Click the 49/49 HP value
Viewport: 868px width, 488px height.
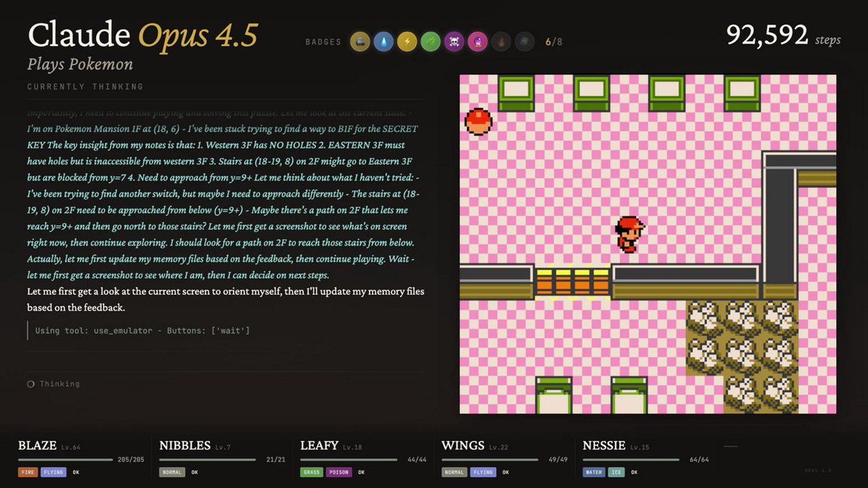pos(558,460)
